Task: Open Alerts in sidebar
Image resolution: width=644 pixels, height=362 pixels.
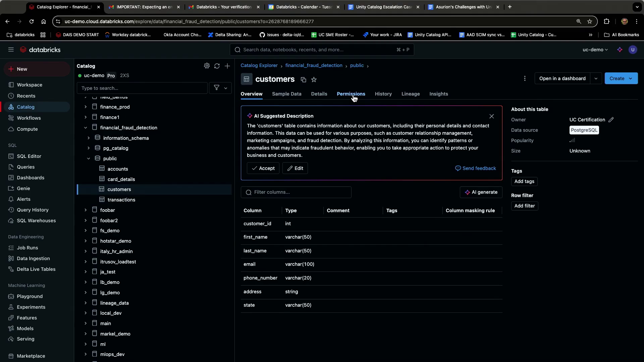Action: coord(23,199)
